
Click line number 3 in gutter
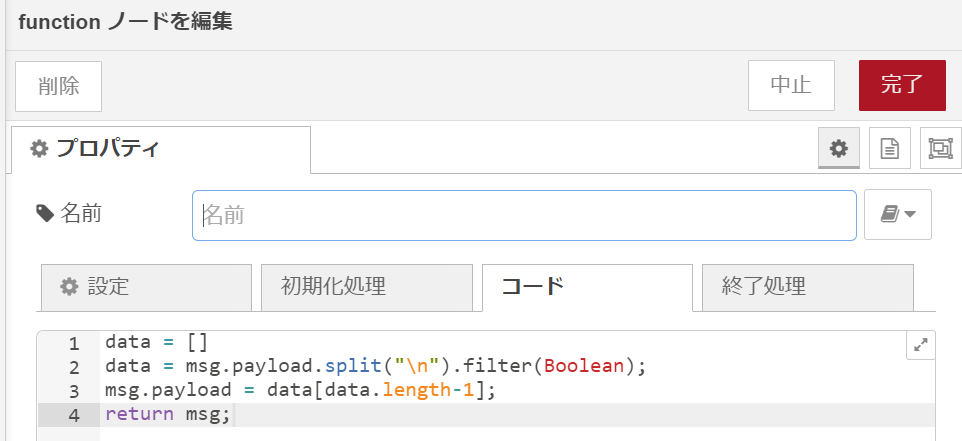coord(74,391)
